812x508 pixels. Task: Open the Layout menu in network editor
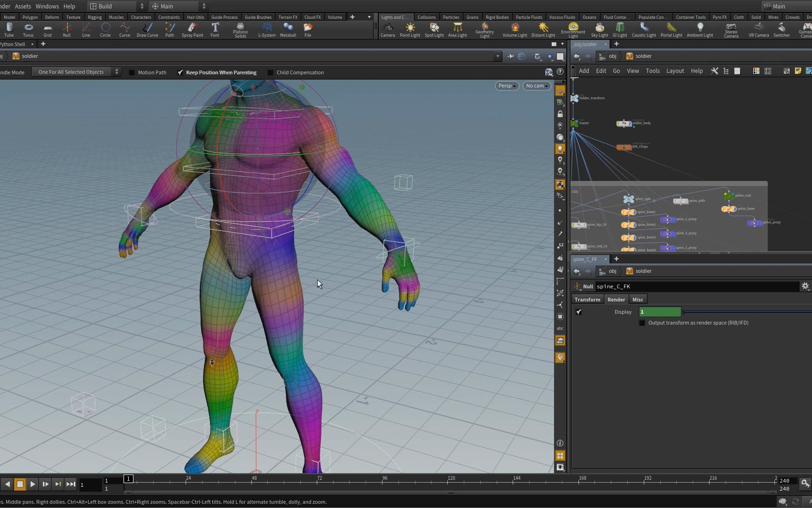coord(675,71)
